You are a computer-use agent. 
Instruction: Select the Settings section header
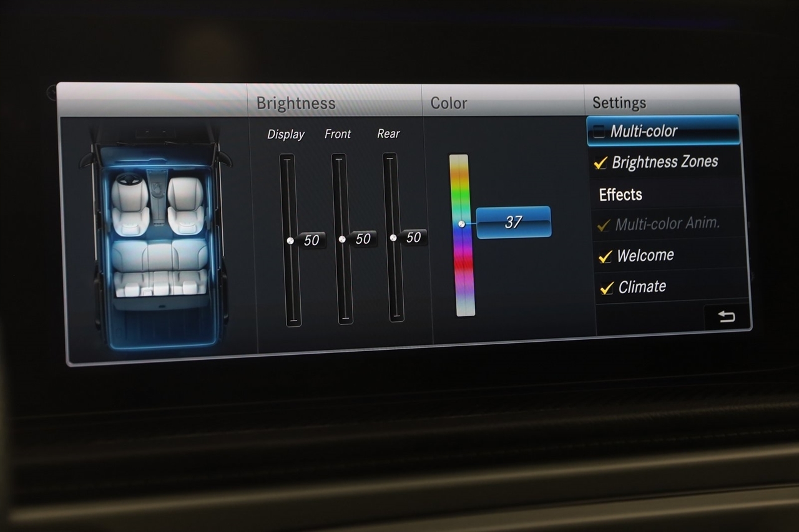[619, 103]
